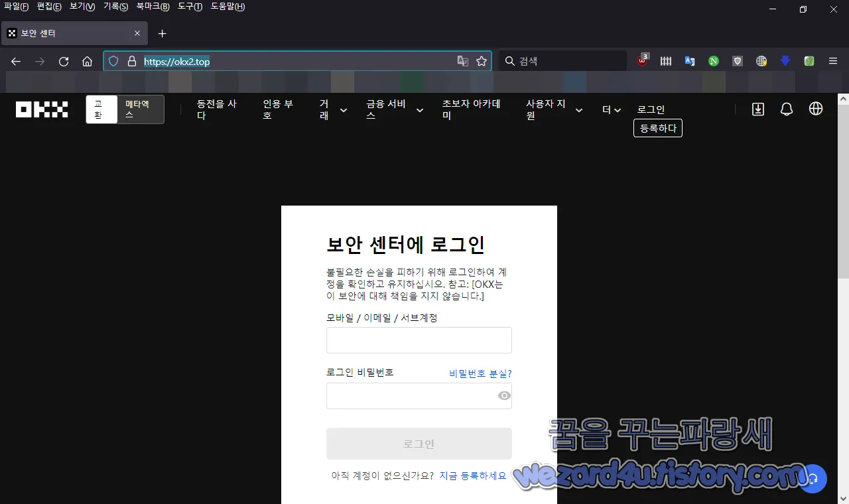Click the notification bell icon
Image resolution: width=849 pixels, height=504 pixels.
(x=787, y=109)
